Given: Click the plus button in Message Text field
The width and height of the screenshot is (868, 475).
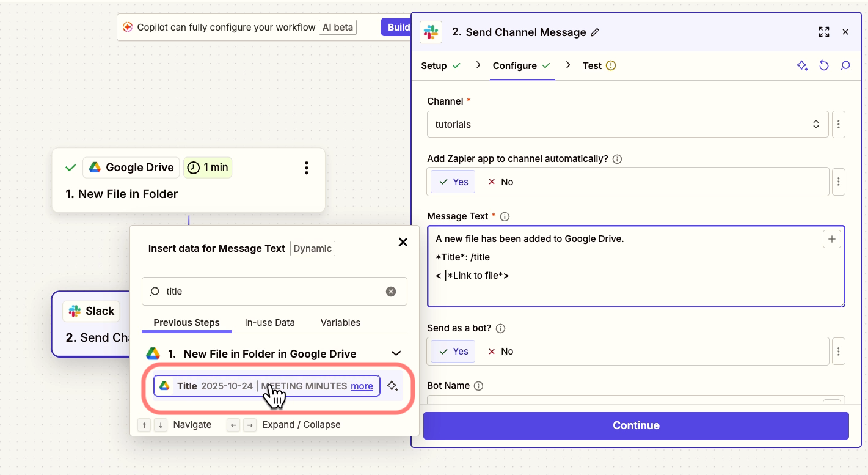Looking at the screenshot, I should 831,239.
